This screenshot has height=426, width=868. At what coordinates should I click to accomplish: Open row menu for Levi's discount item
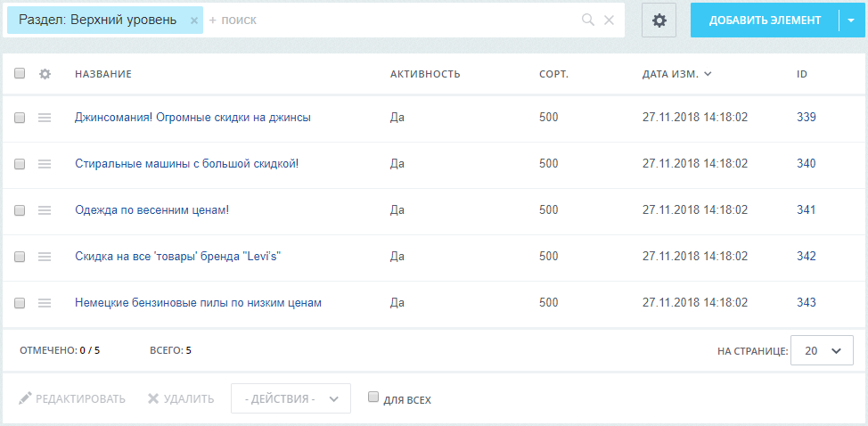pos(45,257)
